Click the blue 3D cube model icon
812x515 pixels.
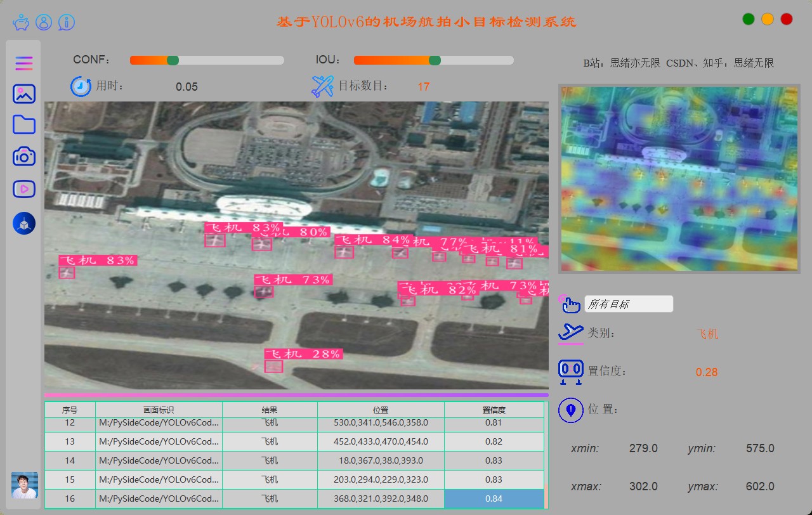[24, 223]
